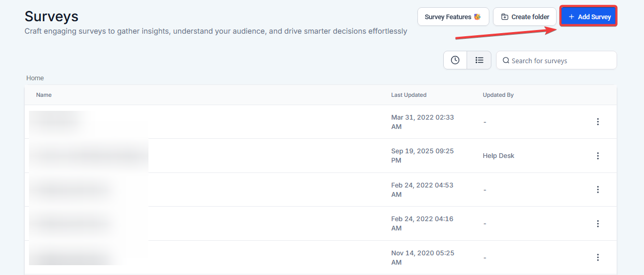Screen dimensions: 644x275
Task: Click the Create folder button
Action: pyautogui.click(x=525, y=17)
